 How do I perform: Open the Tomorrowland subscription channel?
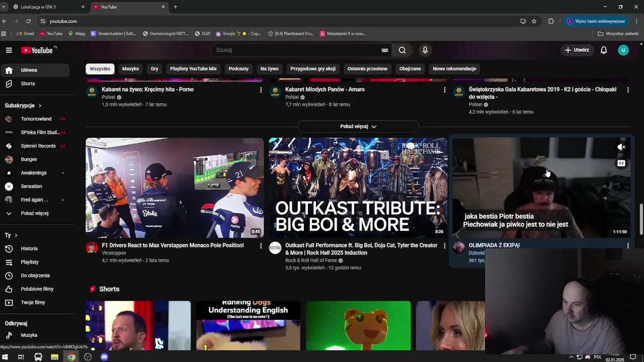coord(35,119)
